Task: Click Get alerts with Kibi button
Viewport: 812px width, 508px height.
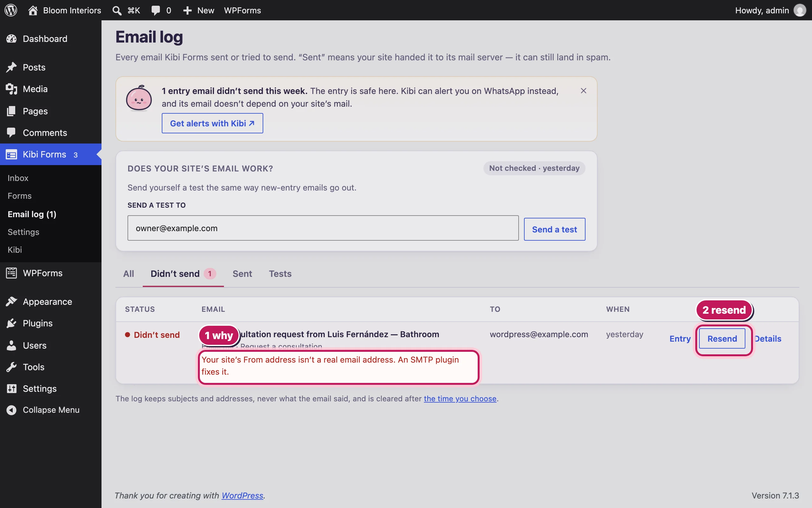Action: [x=213, y=123]
